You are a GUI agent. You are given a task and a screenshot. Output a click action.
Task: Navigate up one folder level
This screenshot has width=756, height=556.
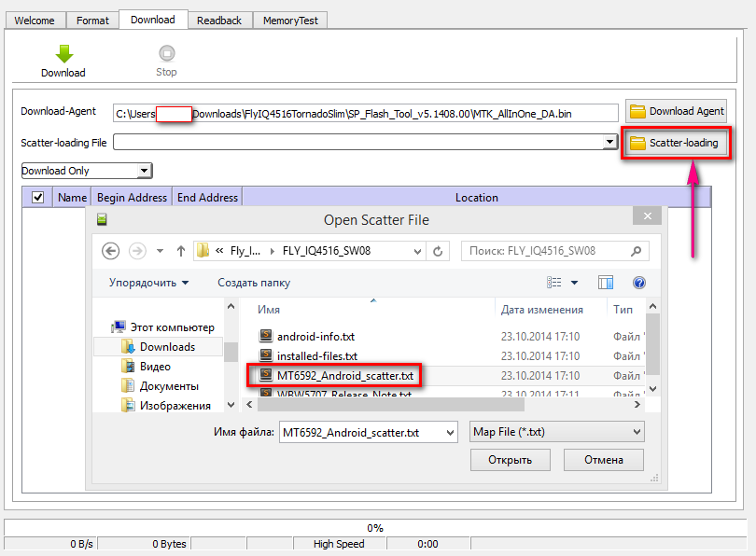180,251
